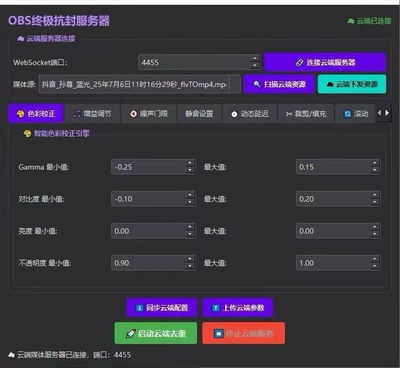The image size is (400, 368).
Task: Click the 连接云端服务器 button
Action: click(325, 62)
